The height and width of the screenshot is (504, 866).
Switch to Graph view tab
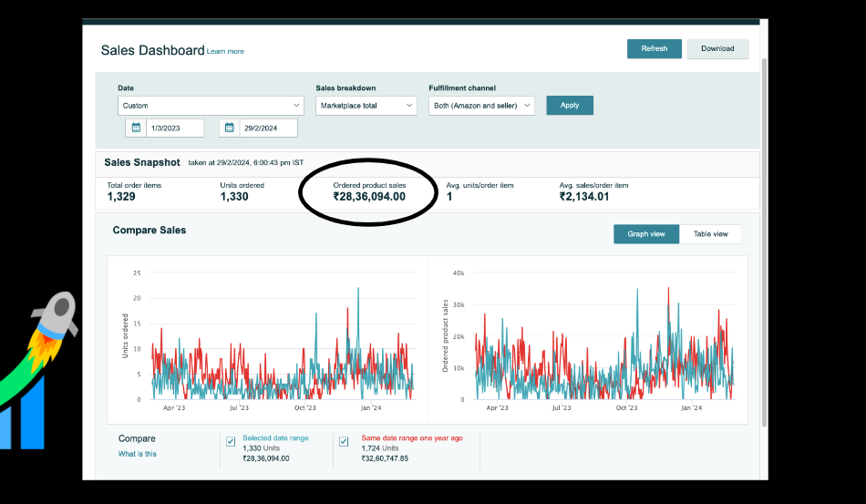646,234
